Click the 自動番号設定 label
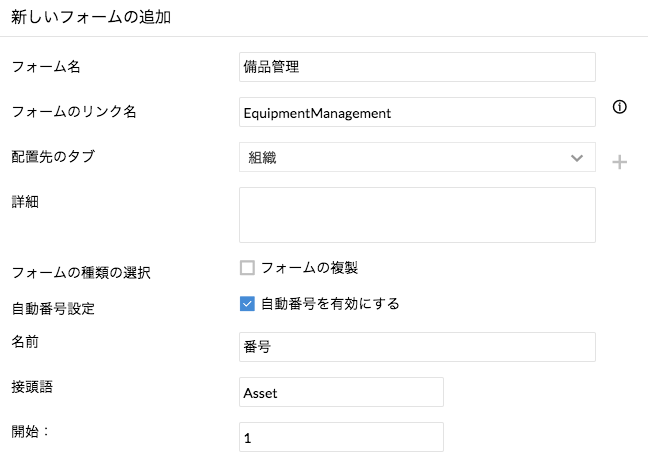Image resolution: width=648 pixels, height=465 pixels. [52, 308]
